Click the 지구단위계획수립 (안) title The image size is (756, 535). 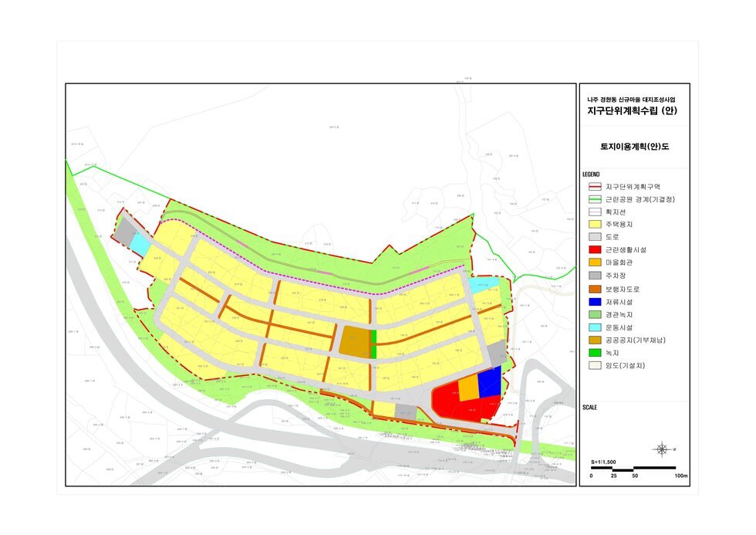(633, 111)
